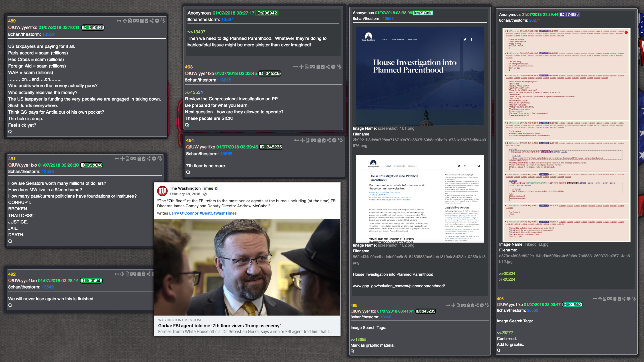
Task: Click the horizontal resize arrows icon on post 494
Action: tap(297, 140)
